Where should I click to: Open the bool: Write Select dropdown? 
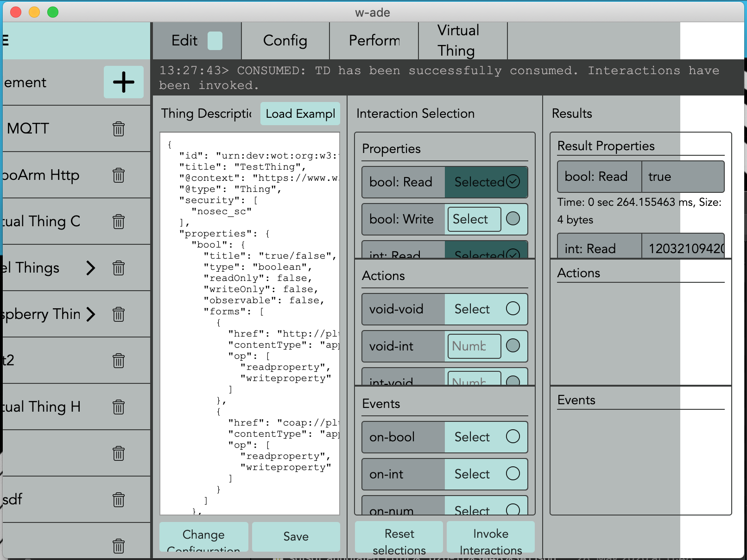coord(474,219)
